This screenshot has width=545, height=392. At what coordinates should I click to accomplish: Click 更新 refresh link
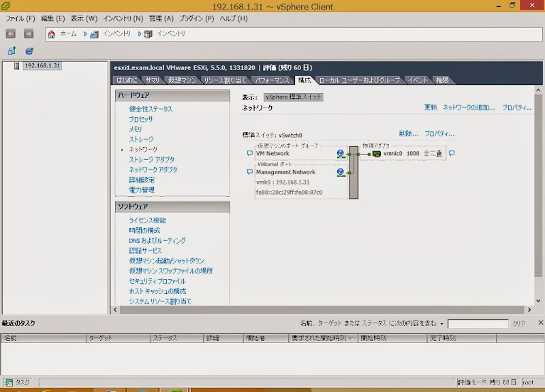[x=431, y=108]
